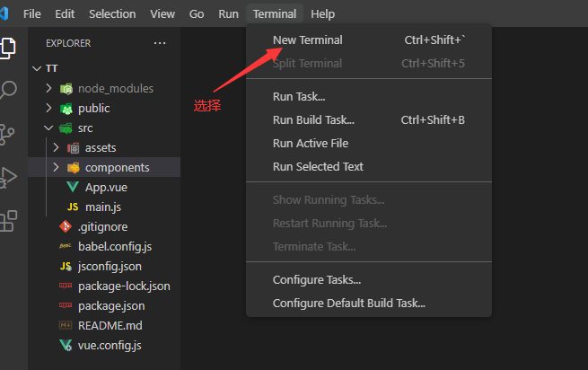This screenshot has height=370, width=588.
Task: Open the Run and Debug icon
Action: [x=9, y=177]
